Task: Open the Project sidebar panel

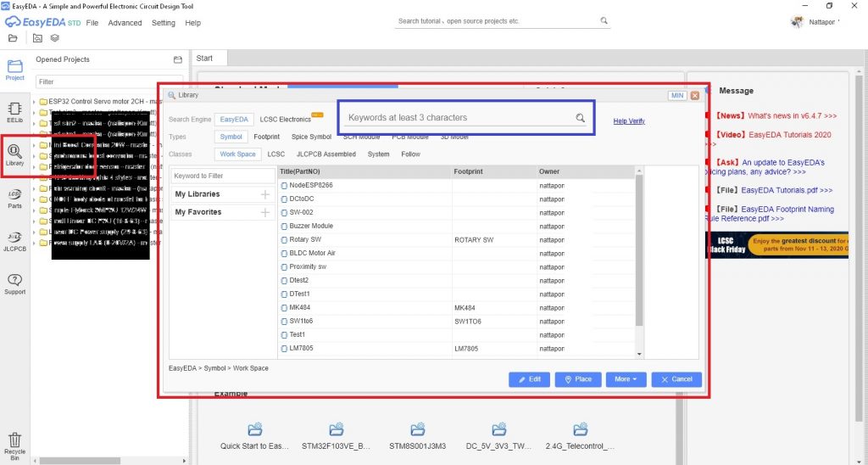Action: [15, 70]
